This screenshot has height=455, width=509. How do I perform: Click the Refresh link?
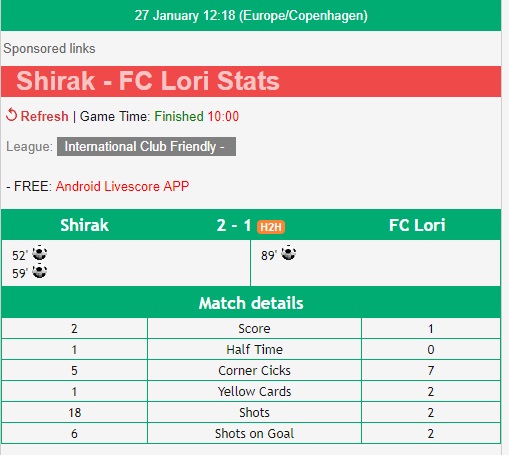point(44,116)
